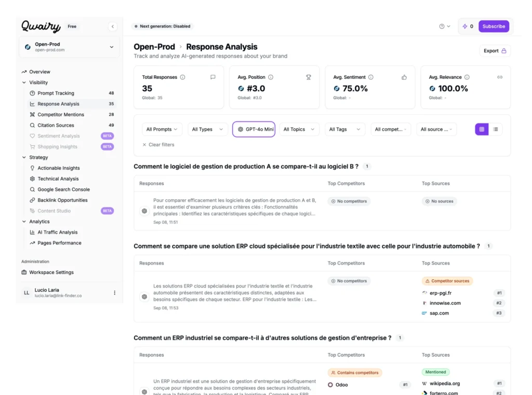The height and width of the screenshot is (395, 532).
Task: Clear filters
Action: click(158, 144)
